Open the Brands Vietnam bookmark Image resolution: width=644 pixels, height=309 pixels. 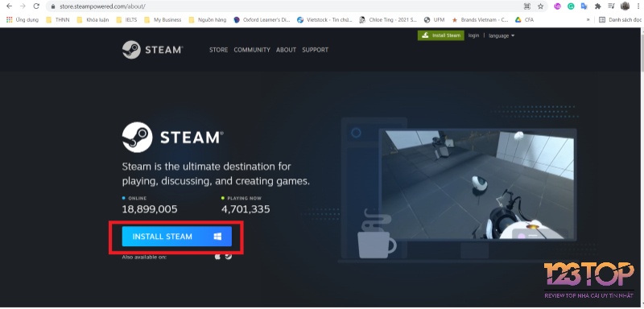(480, 19)
